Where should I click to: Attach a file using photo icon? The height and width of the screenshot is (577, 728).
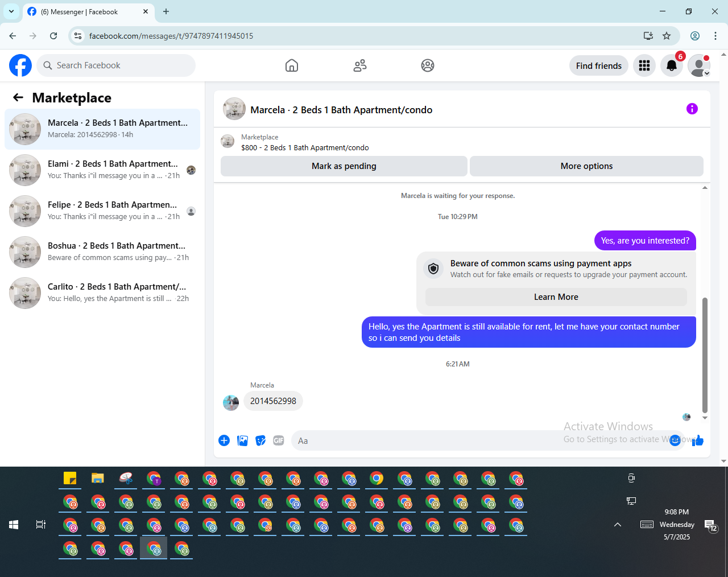[x=242, y=440]
